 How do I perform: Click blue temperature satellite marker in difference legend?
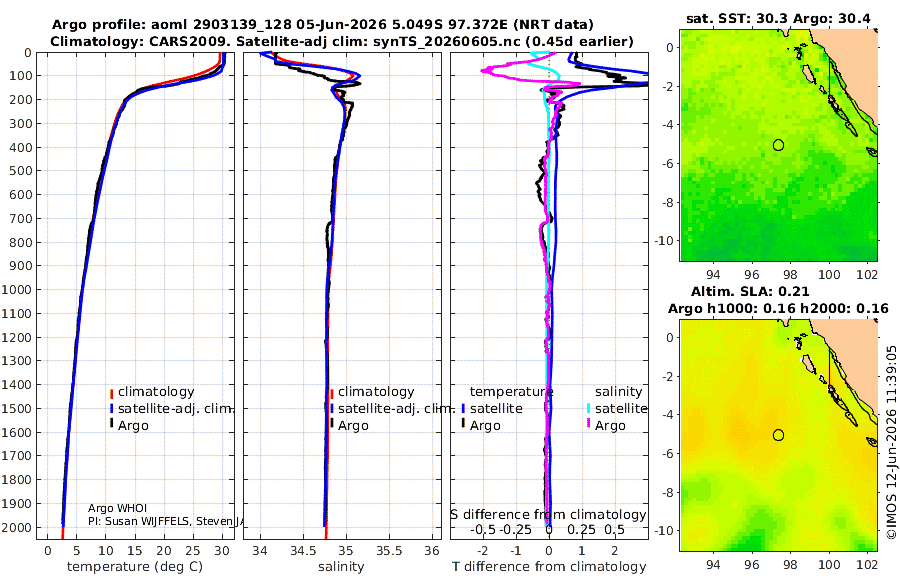[x=463, y=409]
